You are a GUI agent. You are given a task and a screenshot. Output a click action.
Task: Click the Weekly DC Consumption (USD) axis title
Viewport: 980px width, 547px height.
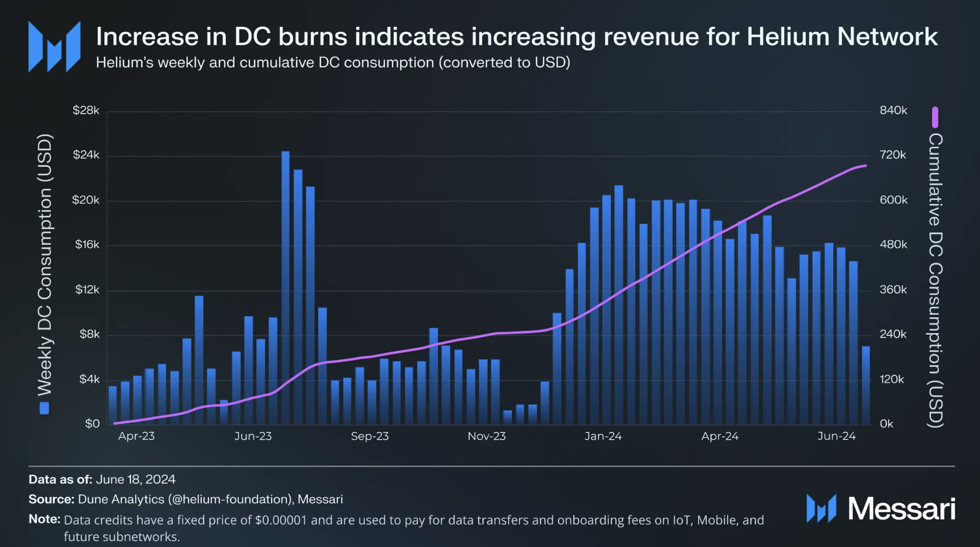[x=45, y=265]
